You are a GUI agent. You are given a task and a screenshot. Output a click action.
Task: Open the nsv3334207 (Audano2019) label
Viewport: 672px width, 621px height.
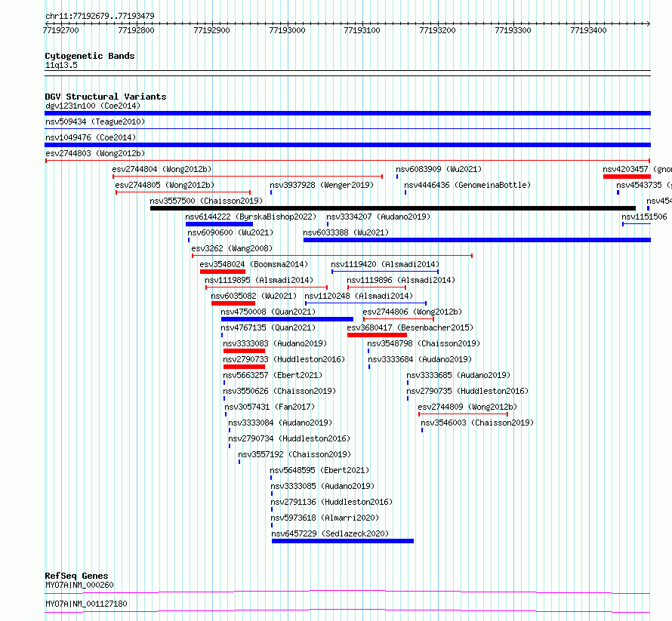(x=378, y=217)
